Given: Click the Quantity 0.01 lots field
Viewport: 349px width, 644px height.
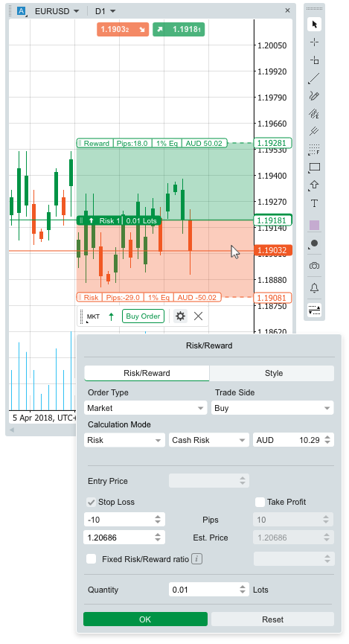Looking at the screenshot, I should (209, 590).
